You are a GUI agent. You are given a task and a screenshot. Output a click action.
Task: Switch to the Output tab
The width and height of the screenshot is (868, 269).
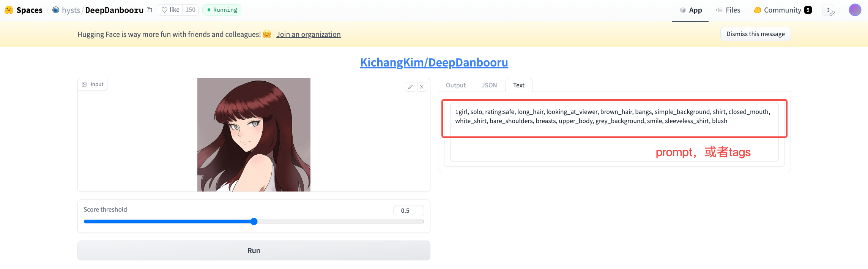coord(455,85)
